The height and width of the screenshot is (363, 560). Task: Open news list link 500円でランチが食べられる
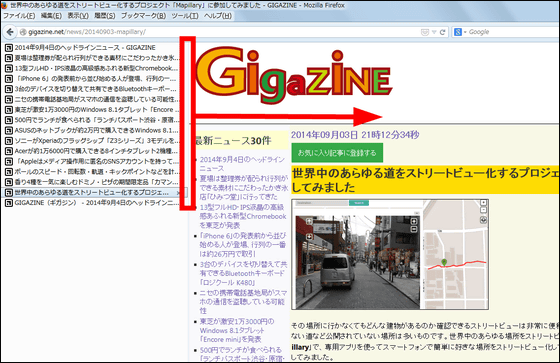241,354
